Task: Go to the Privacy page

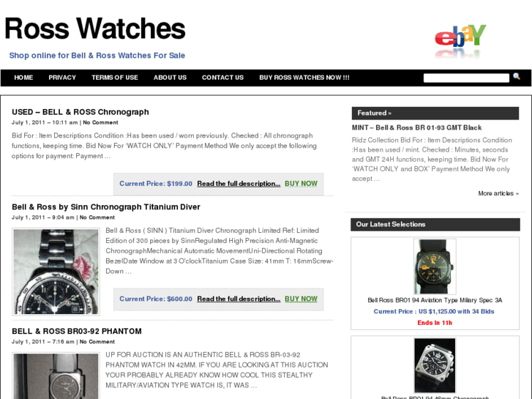Action: point(62,78)
